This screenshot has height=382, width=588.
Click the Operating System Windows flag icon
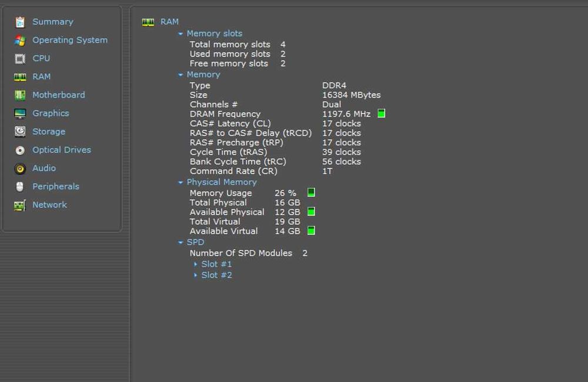click(20, 41)
